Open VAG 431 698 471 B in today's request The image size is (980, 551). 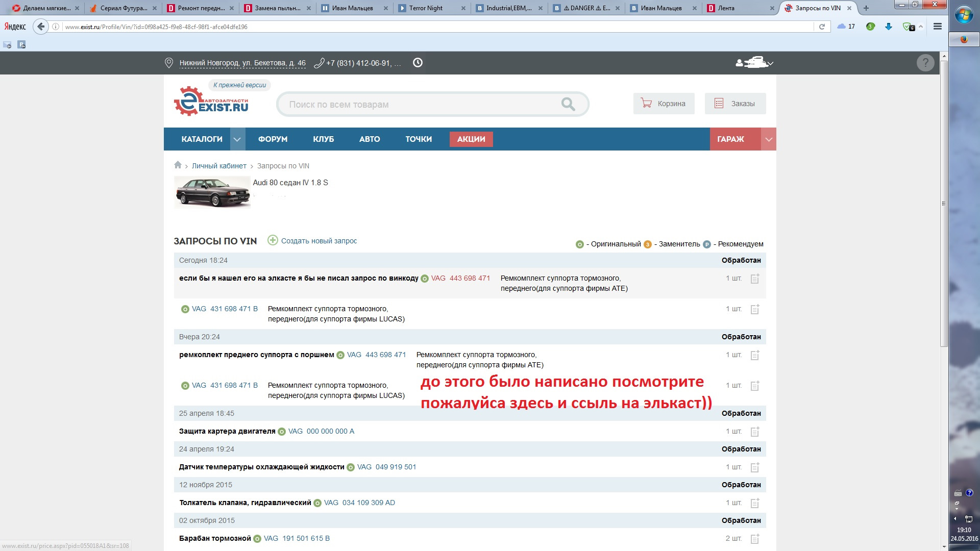click(x=225, y=309)
